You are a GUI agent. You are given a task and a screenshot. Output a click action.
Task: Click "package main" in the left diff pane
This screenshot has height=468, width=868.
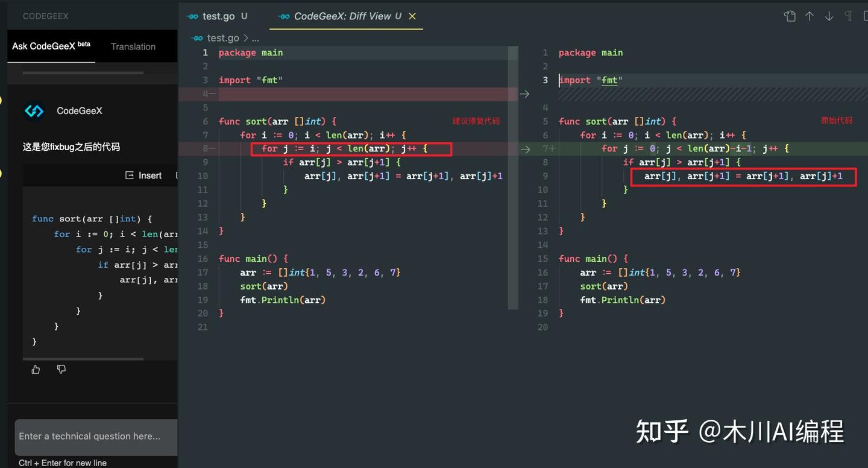coord(251,52)
